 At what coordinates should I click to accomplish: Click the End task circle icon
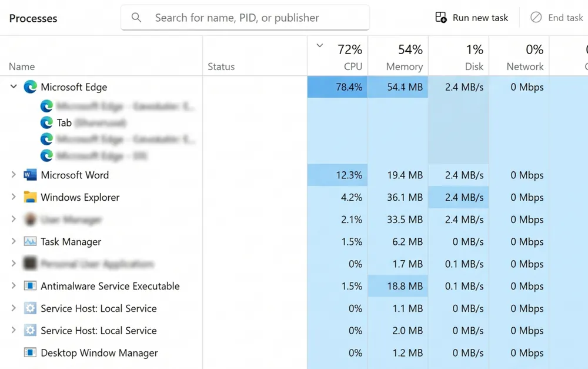coord(536,17)
